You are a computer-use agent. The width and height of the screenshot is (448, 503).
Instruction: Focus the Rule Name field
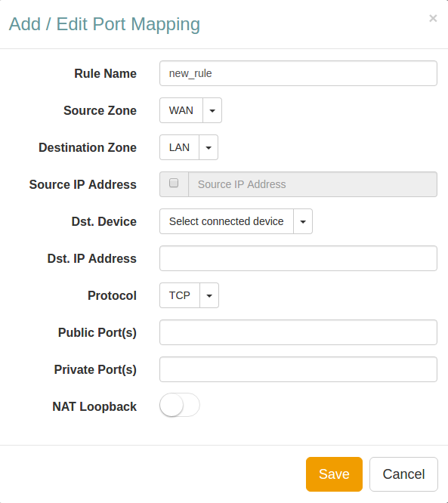click(298, 73)
